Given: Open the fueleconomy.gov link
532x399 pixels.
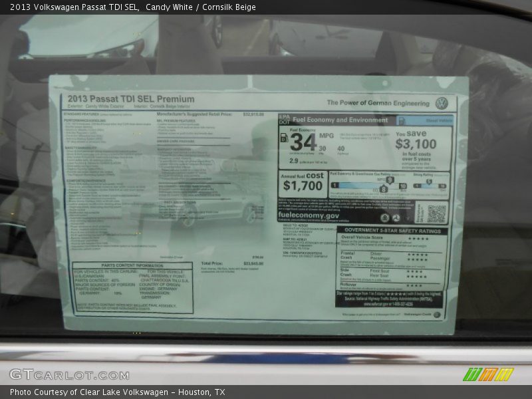Looking at the screenshot, I should click(x=309, y=215).
